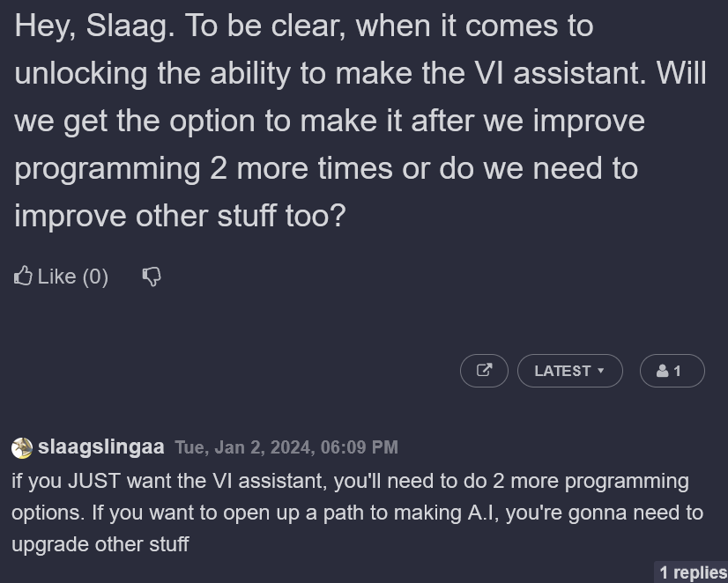Toggle the dislike reaction on this comment
728x583 pixels.
click(x=152, y=277)
